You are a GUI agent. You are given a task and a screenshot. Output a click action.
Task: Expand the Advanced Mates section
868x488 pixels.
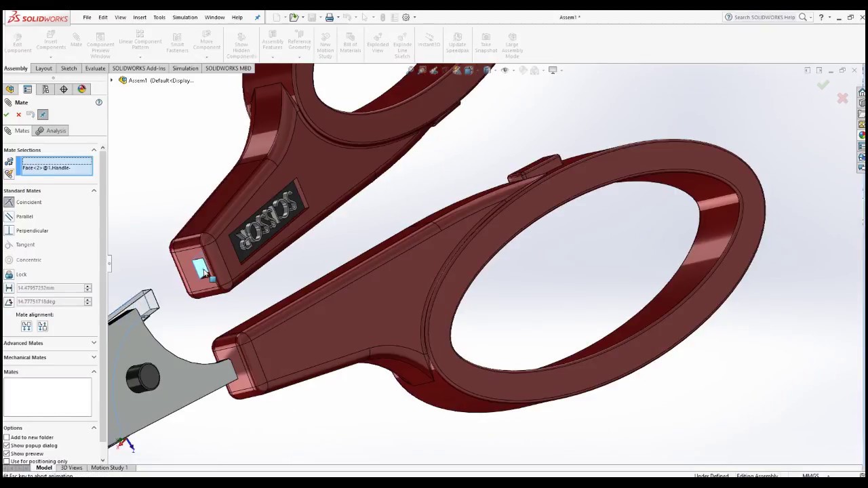pyautogui.click(x=94, y=343)
